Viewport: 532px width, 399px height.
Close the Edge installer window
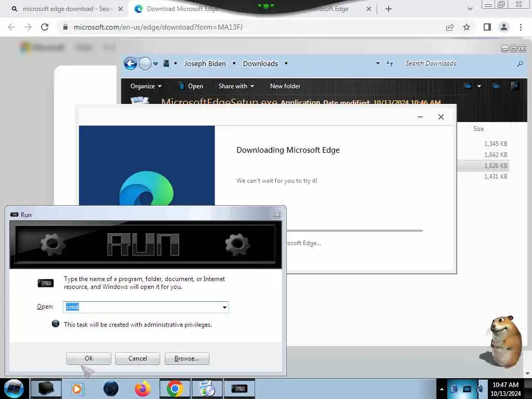(x=441, y=117)
